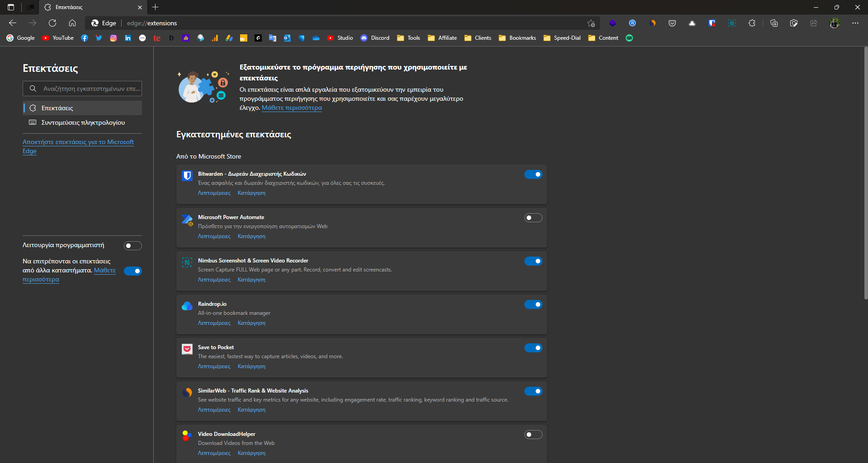Turn on Λειτουργία προγραμματιστή toggle
Viewport: 868px width, 463px height.
(x=132, y=246)
